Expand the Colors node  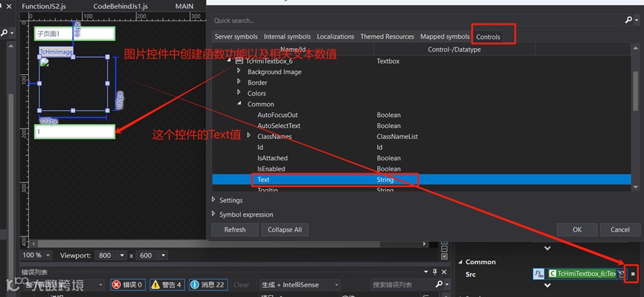pyautogui.click(x=238, y=93)
